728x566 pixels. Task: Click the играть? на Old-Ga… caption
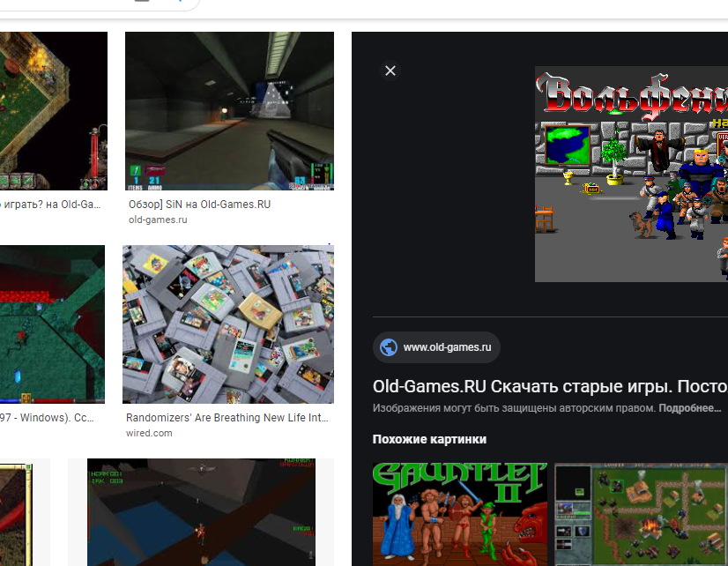pyautogui.click(x=50, y=205)
